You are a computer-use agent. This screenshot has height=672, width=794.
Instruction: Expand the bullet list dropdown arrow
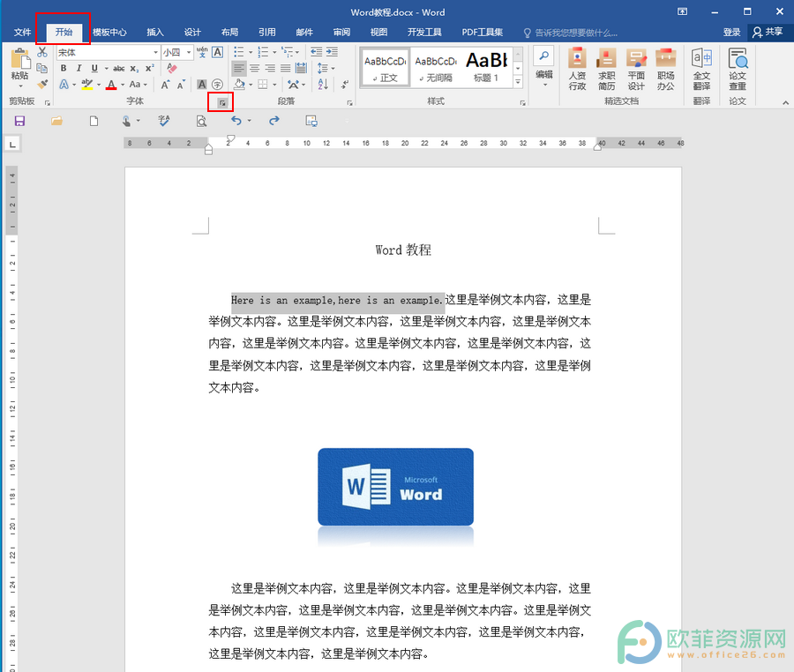[251, 52]
